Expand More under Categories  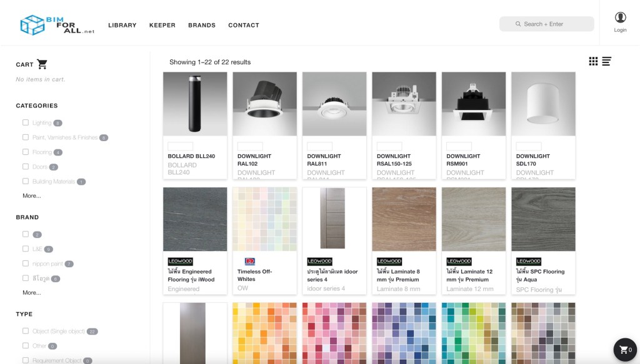click(x=31, y=196)
